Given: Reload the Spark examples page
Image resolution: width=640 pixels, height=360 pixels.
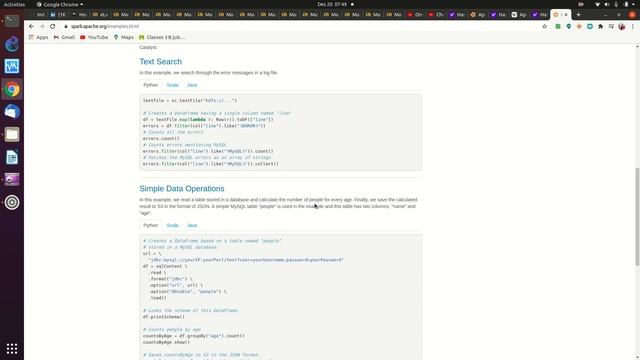Looking at the screenshot, I should [x=53, y=26].
